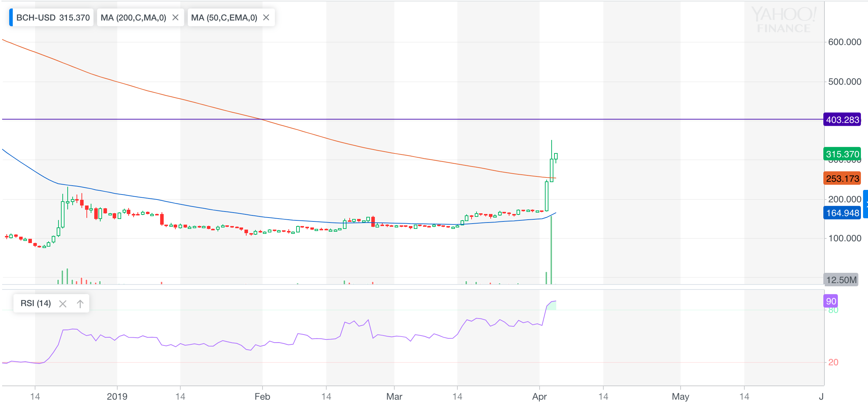Click the 12.50M volume tag
The image size is (868, 411).
[841, 280]
